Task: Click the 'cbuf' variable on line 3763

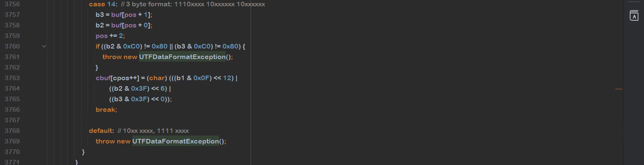Action: pos(103,78)
